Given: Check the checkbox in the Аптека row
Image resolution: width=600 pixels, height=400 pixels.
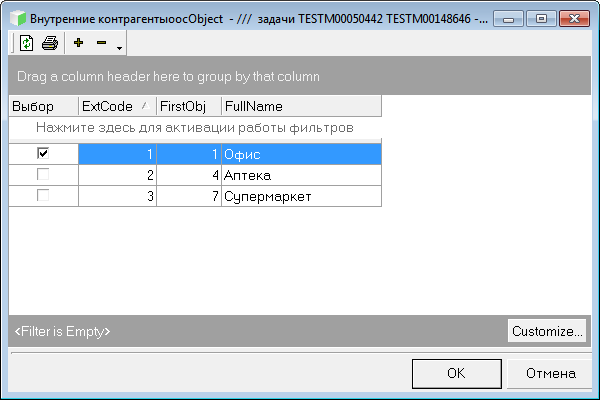Looking at the screenshot, I should tap(43, 174).
